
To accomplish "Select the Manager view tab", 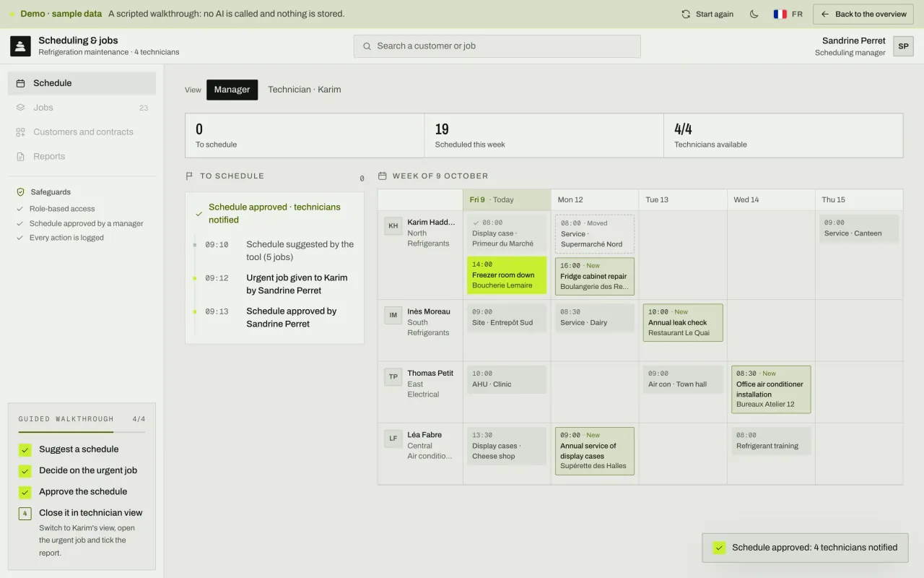I will click(x=232, y=90).
